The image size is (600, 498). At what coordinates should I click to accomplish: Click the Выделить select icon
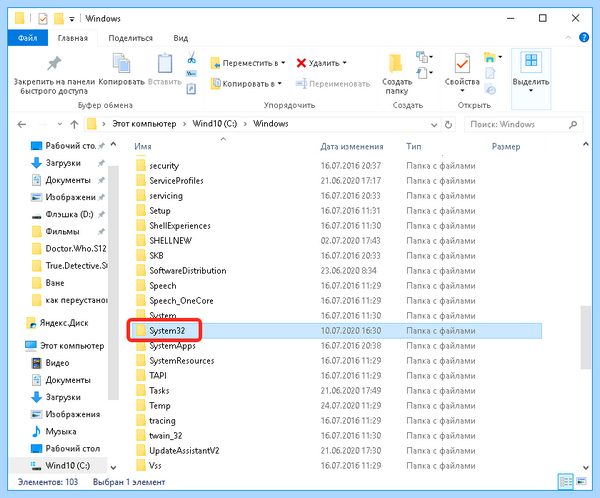click(x=531, y=61)
